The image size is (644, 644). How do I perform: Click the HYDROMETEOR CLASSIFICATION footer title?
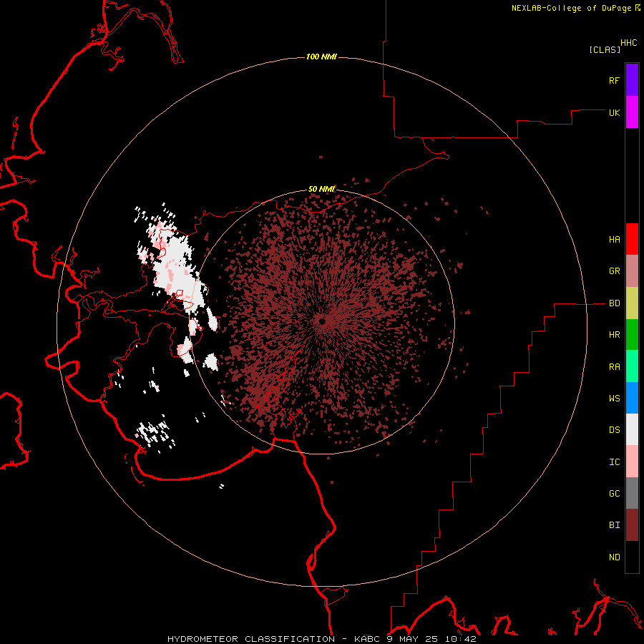[251, 639]
